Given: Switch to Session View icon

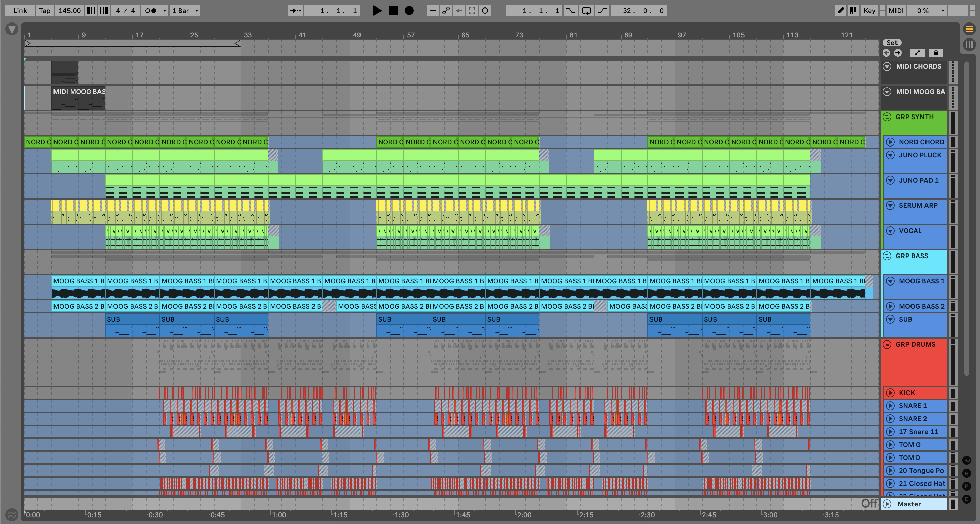Looking at the screenshot, I should [969, 45].
